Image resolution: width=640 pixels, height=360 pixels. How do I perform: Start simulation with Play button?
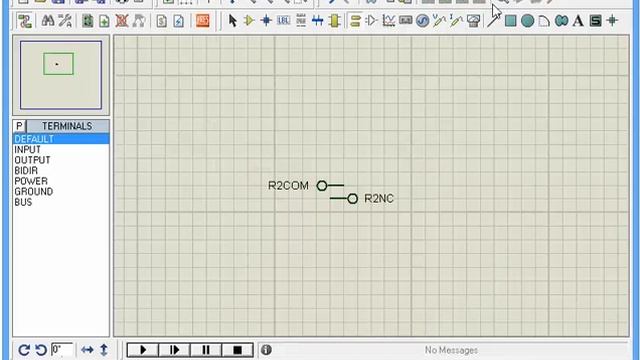tap(143, 350)
